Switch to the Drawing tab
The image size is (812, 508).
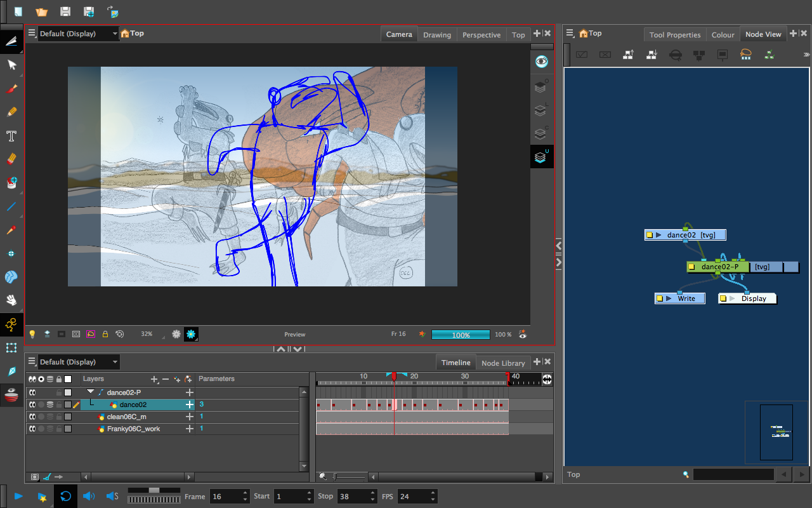[x=437, y=35]
